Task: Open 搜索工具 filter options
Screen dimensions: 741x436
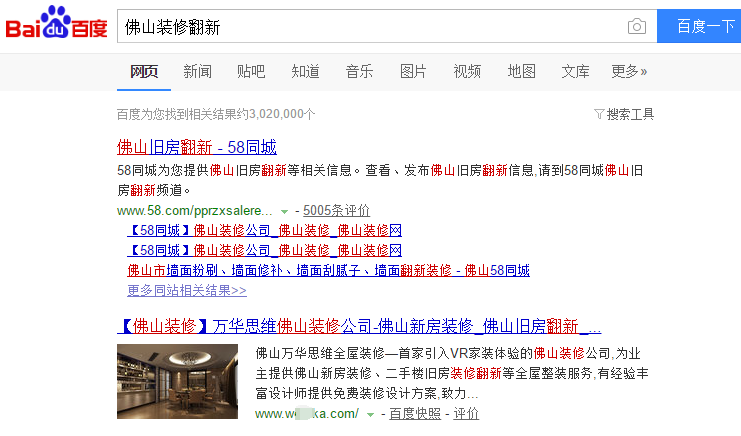Action: [624, 114]
